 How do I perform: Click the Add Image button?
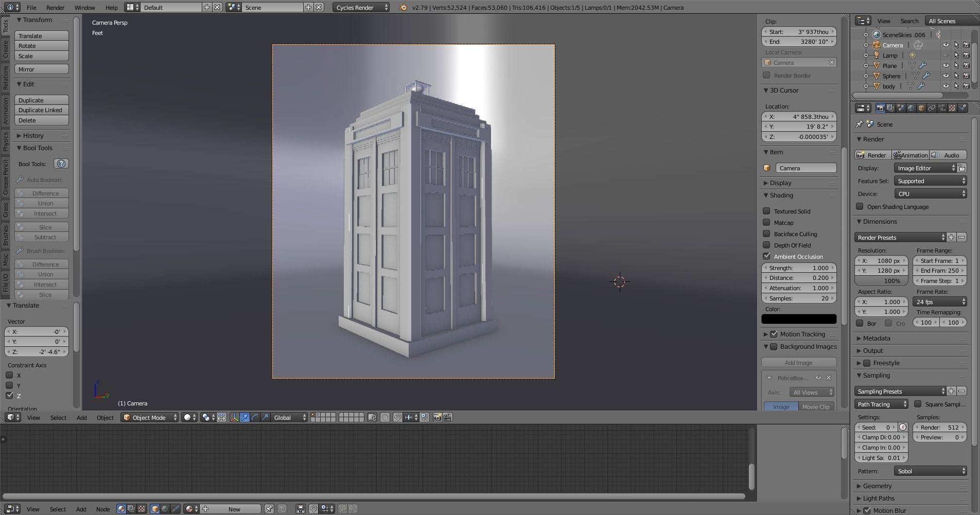click(x=799, y=362)
